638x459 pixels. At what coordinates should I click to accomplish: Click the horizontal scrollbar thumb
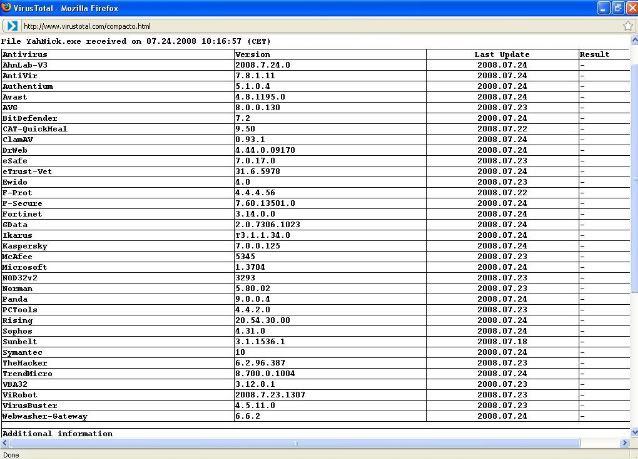[295, 443]
